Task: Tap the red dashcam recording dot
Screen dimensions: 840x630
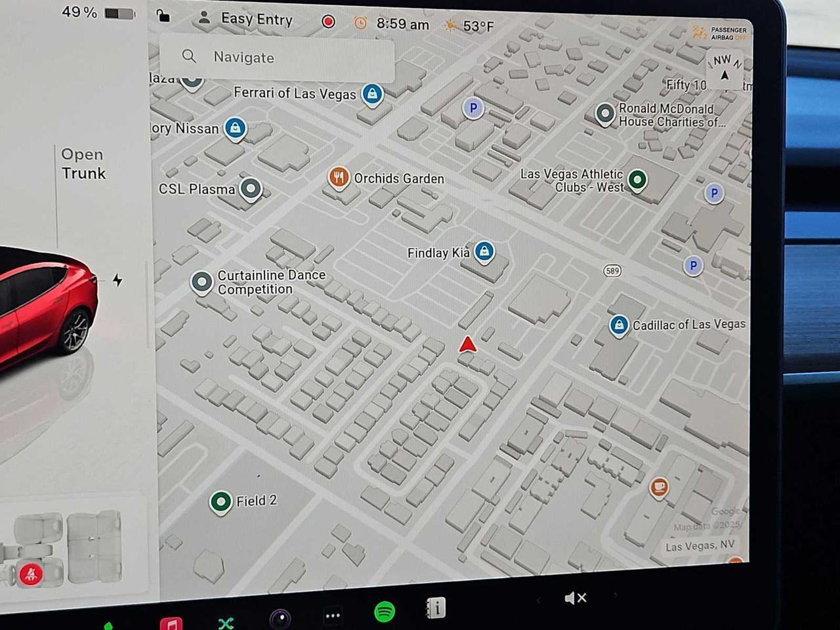Action: [327, 22]
